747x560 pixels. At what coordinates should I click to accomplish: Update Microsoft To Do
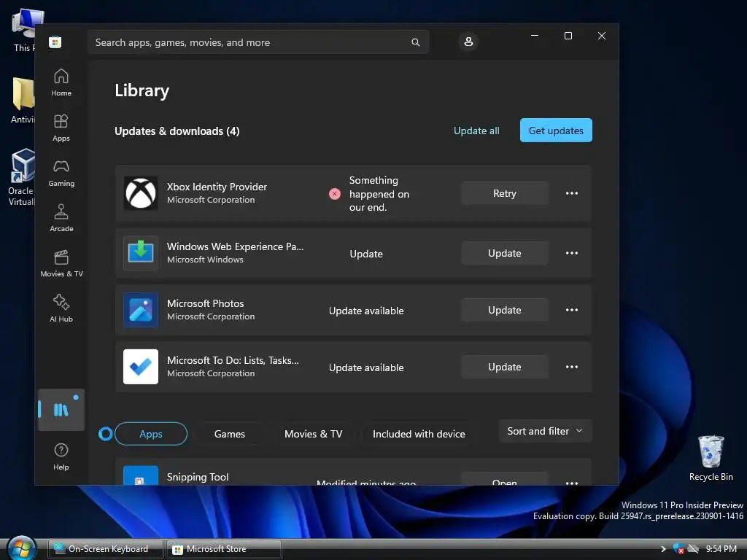click(x=505, y=367)
